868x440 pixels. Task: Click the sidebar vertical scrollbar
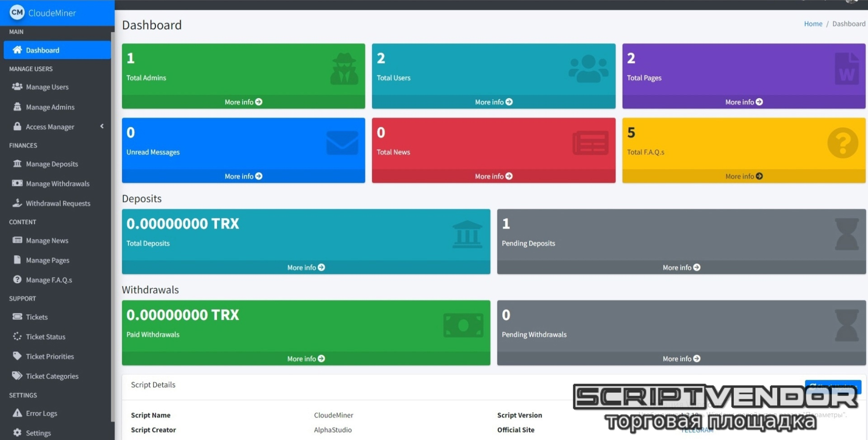113,226
